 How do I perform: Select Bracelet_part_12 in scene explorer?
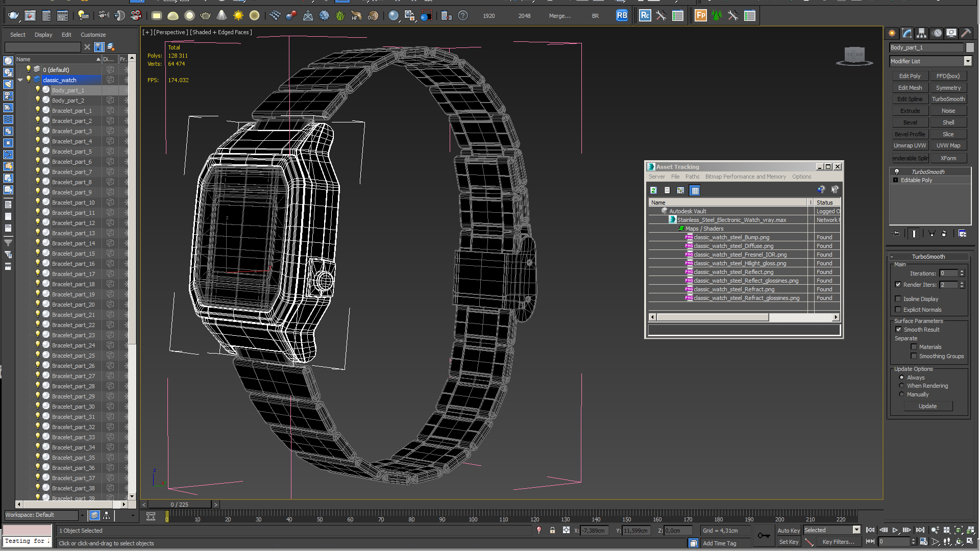tap(73, 223)
